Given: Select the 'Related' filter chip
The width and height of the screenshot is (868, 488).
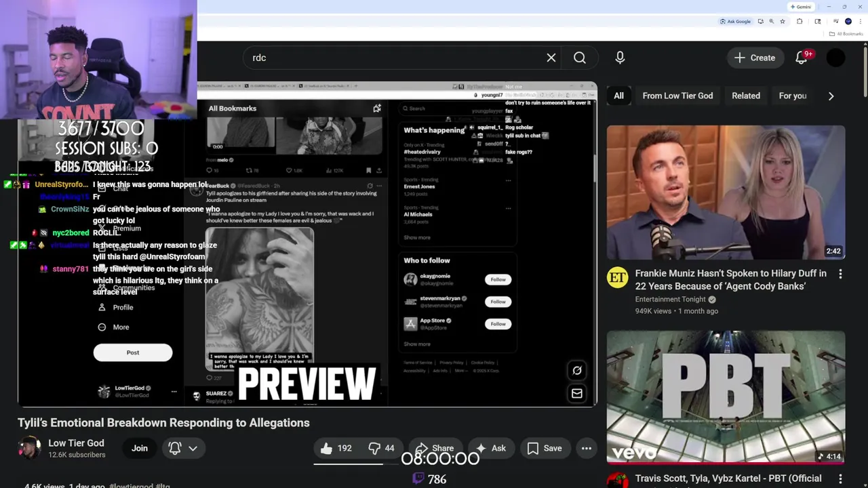Looking at the screenshot, I should 746,96.
